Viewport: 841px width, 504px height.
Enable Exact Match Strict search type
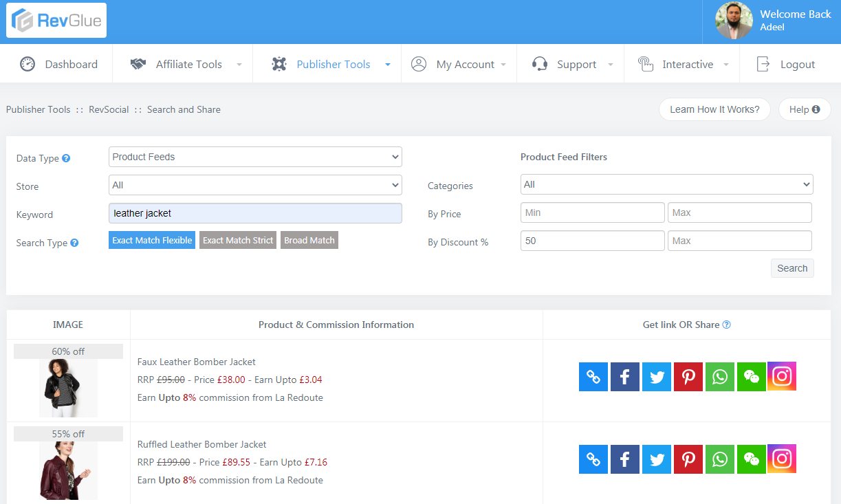[237, 240]
